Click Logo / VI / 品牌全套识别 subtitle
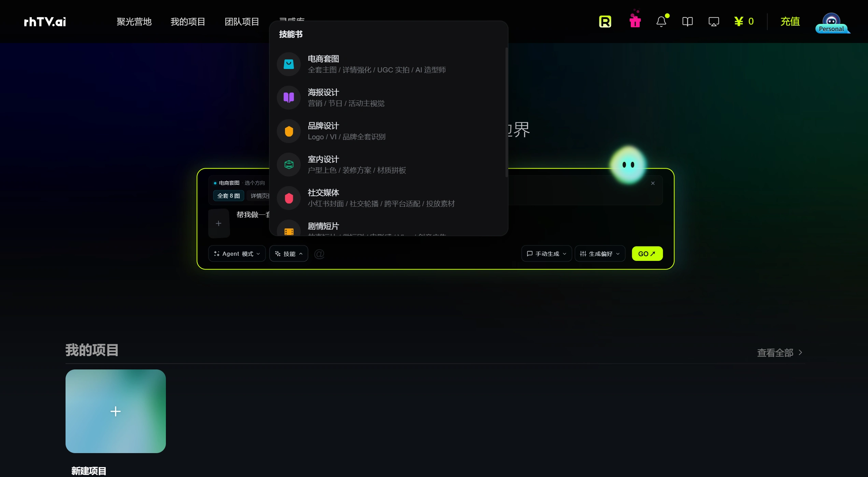Viewport: 868px width, 477px height. (346, 137)
